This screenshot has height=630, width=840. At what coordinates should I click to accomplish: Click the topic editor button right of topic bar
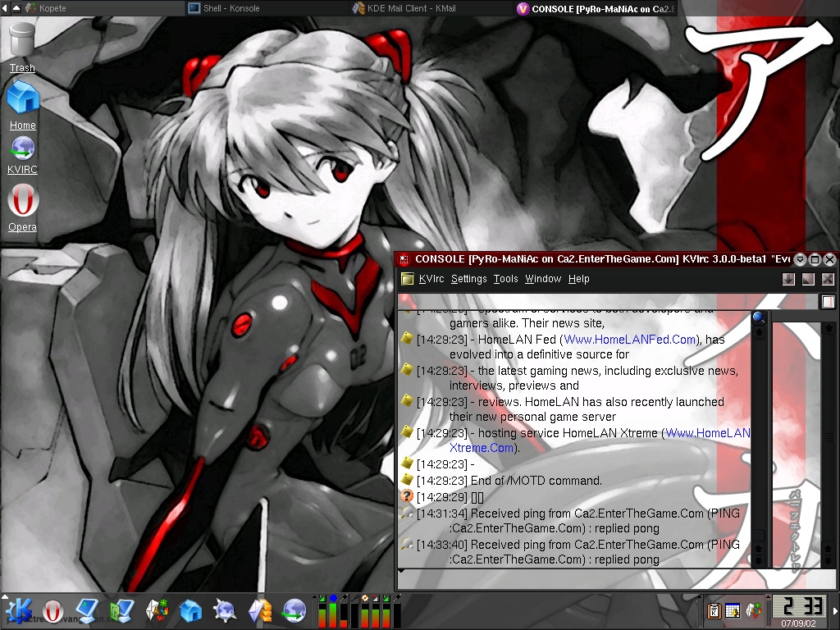click(x=829, y=302)
